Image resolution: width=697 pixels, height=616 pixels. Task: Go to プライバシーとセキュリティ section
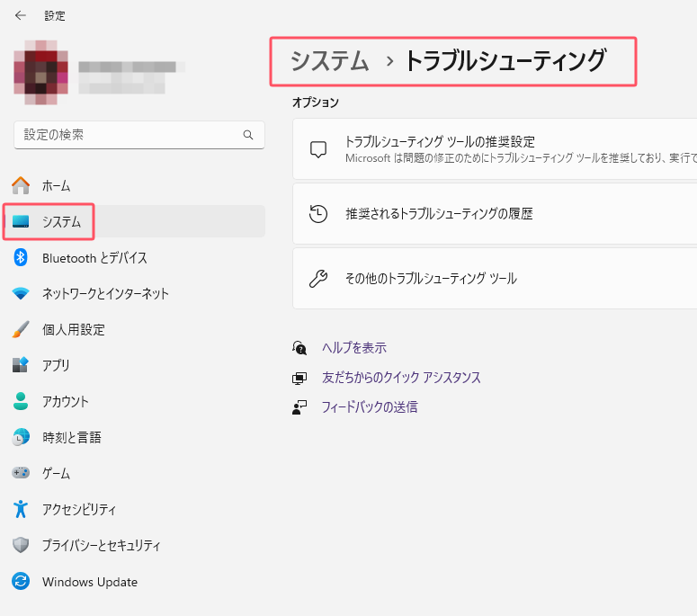(101, 546)
